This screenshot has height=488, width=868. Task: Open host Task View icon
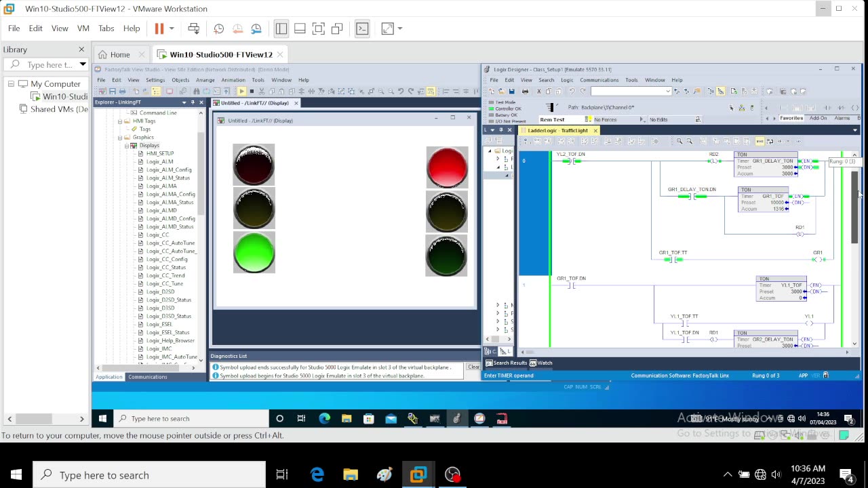pos(282,475)
